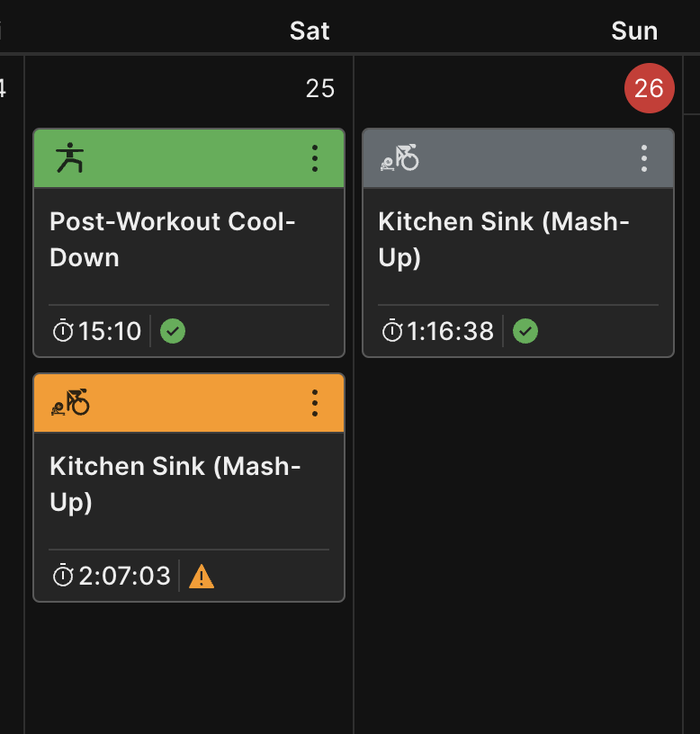Select date 25 in the calendar
This screenshot has height=734, width=700.
pyautogui.click(x=320, y=88)
